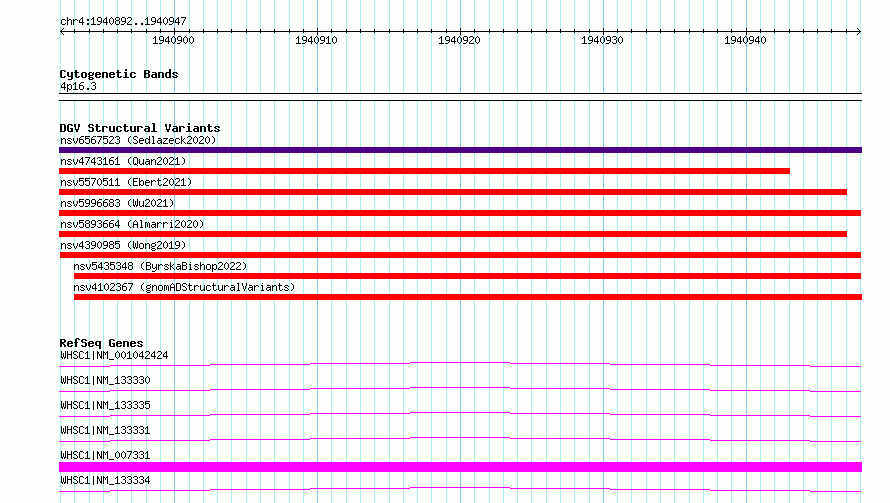Click ruler coordinate 1940920
The width and height of the screenshot is (890, 503).
pyautogui.click(x=459, y=40)
